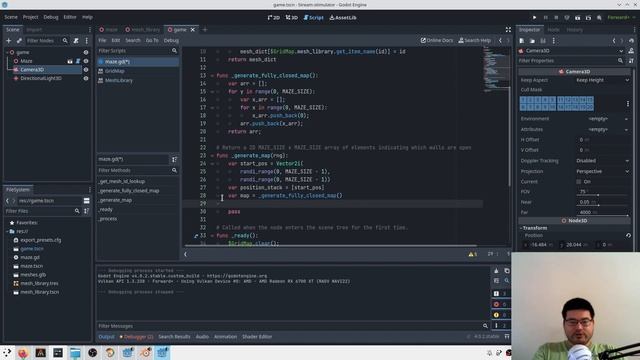
Task: Adjust the FOV slider
Action: click(x=602, y=195)
